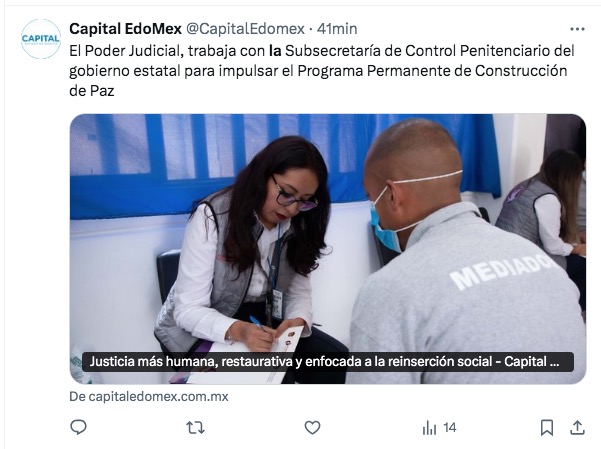Bookmark this Capital EdoMex tweet

(x=547, y=428)
